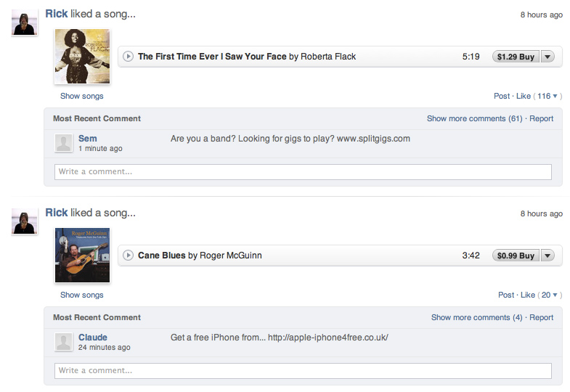Image resolution: width=570 pixels, height=392 pixels.
Task: Expand the 20 likes arrow
Action: coord(555,295)
